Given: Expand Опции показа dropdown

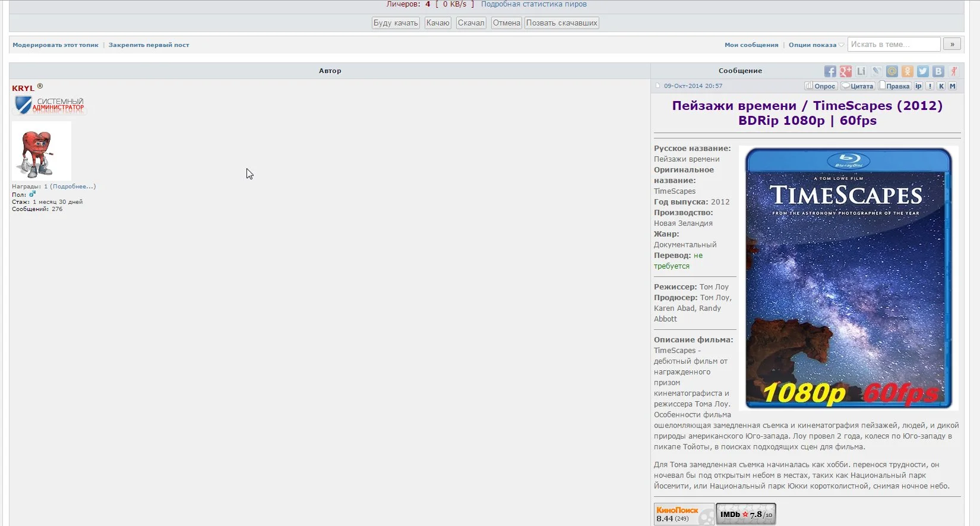Looking at the screenshot, I should point(816,45).
